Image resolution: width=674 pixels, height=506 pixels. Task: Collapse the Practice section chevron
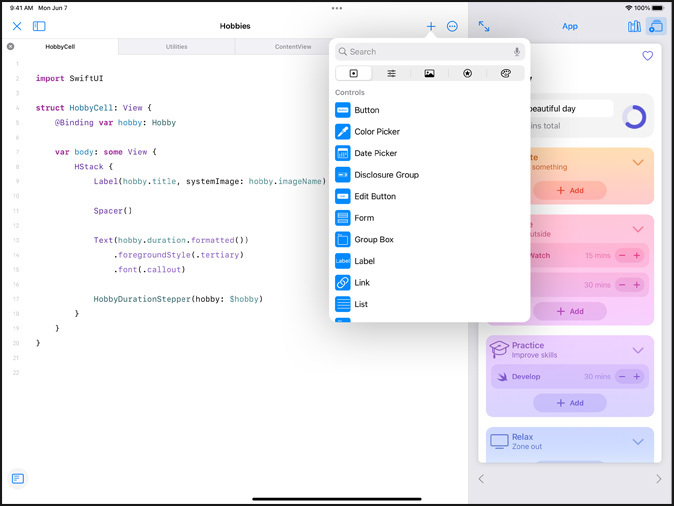pos(638,351)
